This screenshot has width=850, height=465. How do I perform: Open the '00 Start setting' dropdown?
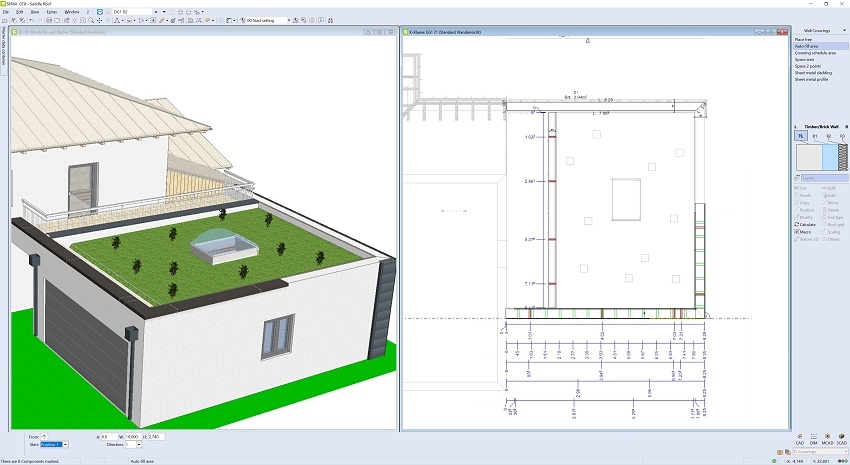pyautogui.click(x=288, y=20)
